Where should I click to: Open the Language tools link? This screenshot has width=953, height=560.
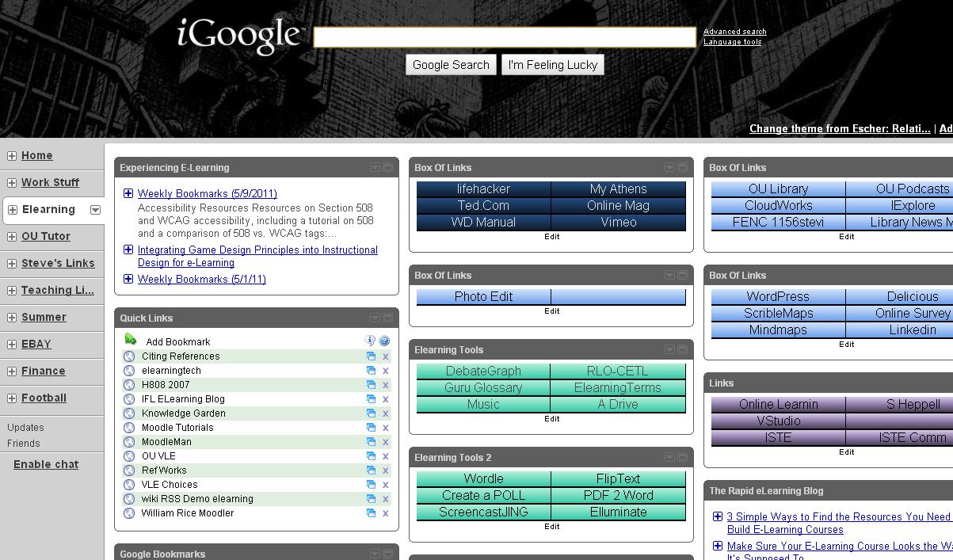(x=733, y=42)
